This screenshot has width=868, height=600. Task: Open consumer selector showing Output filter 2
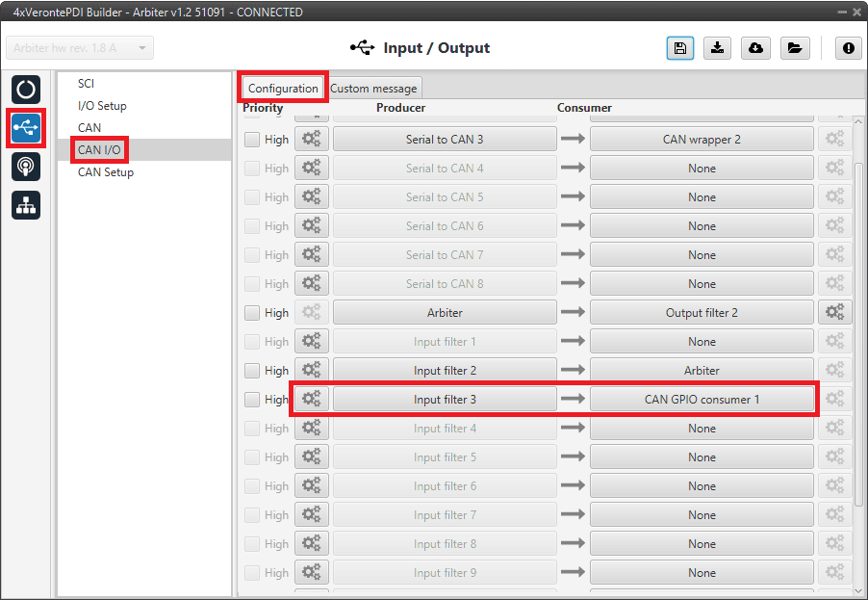[x=702, y=312]
